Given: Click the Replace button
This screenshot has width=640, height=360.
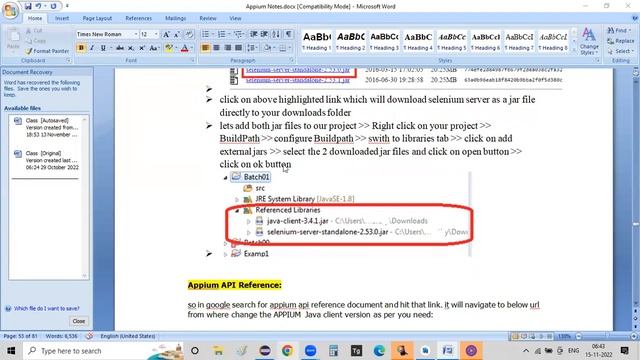Looking at the screenshot, I should tap(621, 41).
